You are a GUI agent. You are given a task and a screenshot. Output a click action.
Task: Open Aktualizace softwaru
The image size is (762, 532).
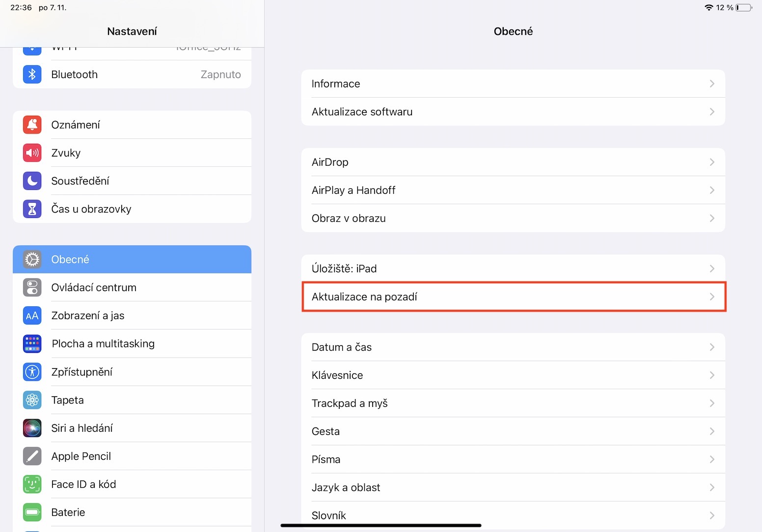point(513,112)
